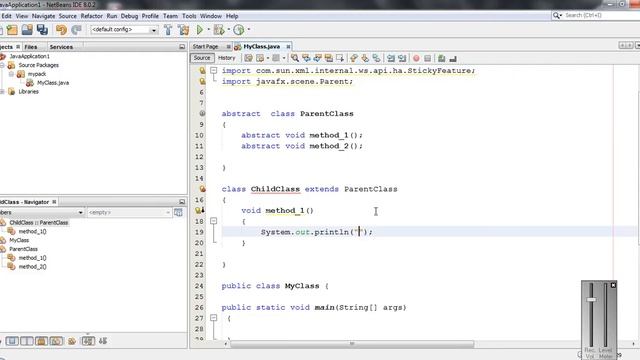The height and width of the screenshot is (360, 640).
Task: Collapse the mypack package node
Action: point(11,74)
